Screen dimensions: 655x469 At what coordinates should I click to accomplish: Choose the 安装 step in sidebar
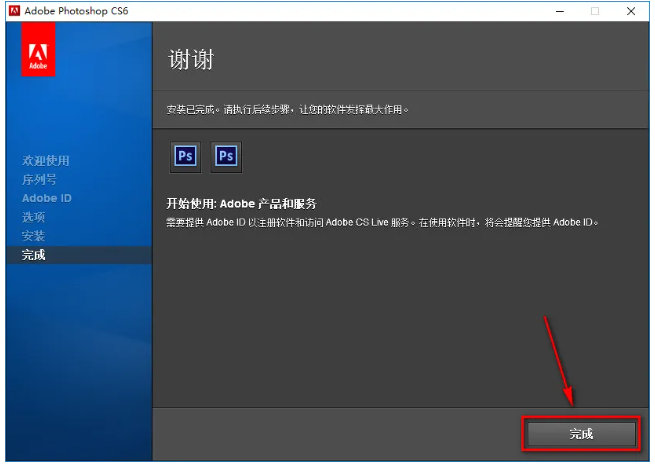click(x=34, y=236)
